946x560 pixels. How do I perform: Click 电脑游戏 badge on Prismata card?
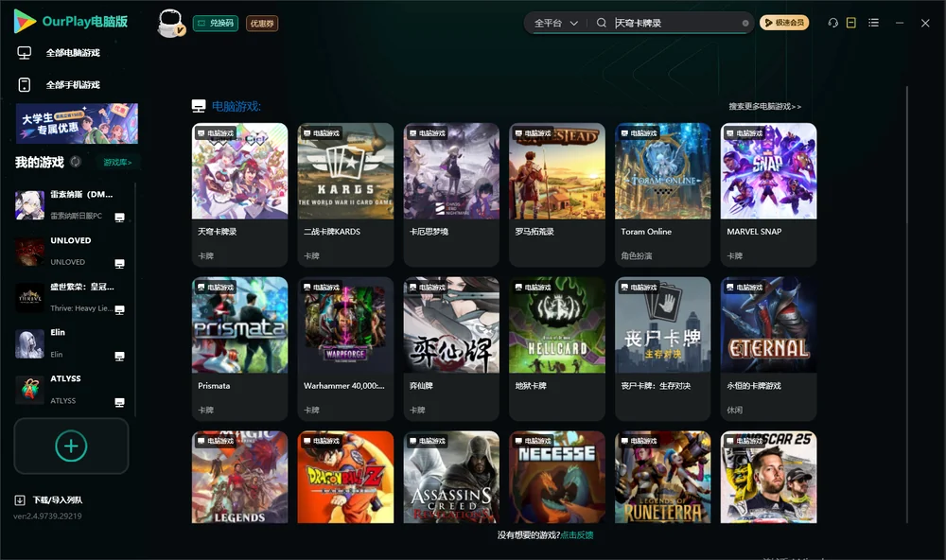(215, 288)
